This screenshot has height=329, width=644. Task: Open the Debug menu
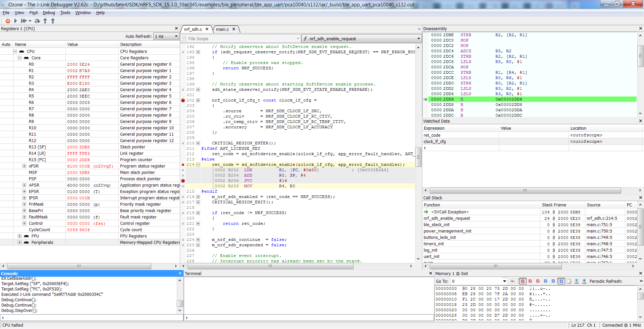pyautogui.click(x=49, y=13)
